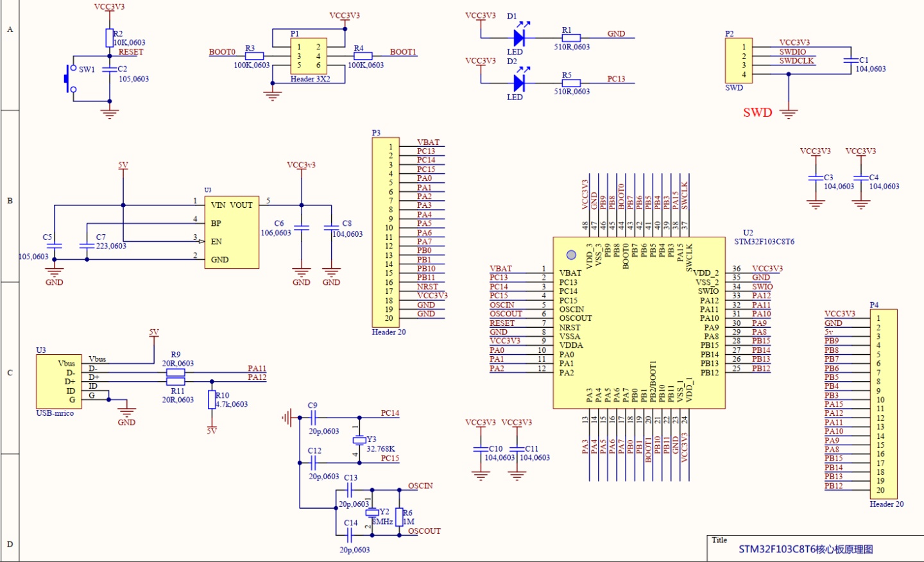Image resolution: width=924 pixels, height=562 pixels.
Task: Click the red SWD text label
Action: click(758, 112)
